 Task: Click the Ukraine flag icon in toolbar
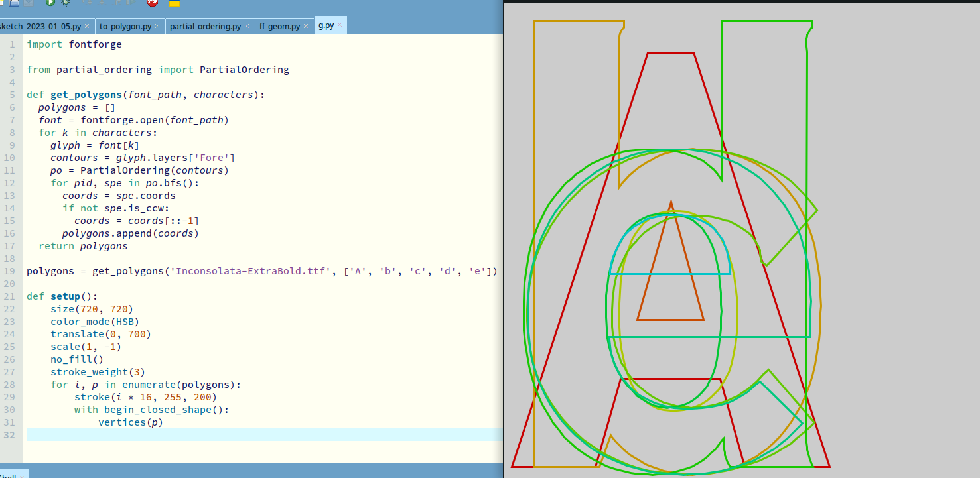coord(175,3)
